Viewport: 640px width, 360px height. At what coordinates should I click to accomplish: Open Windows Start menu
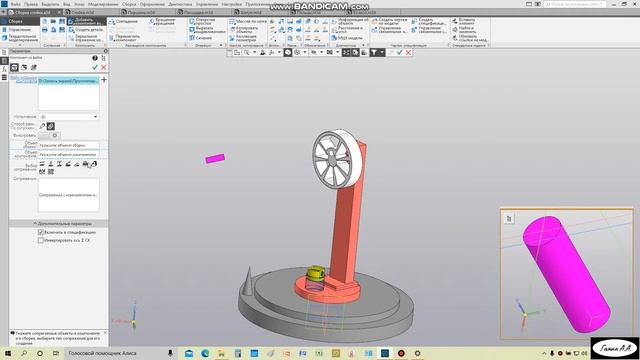(x=8, y=353)
